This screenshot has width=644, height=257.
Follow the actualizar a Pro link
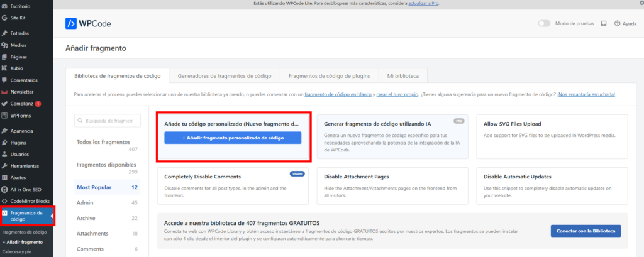[x=425, y=3]
